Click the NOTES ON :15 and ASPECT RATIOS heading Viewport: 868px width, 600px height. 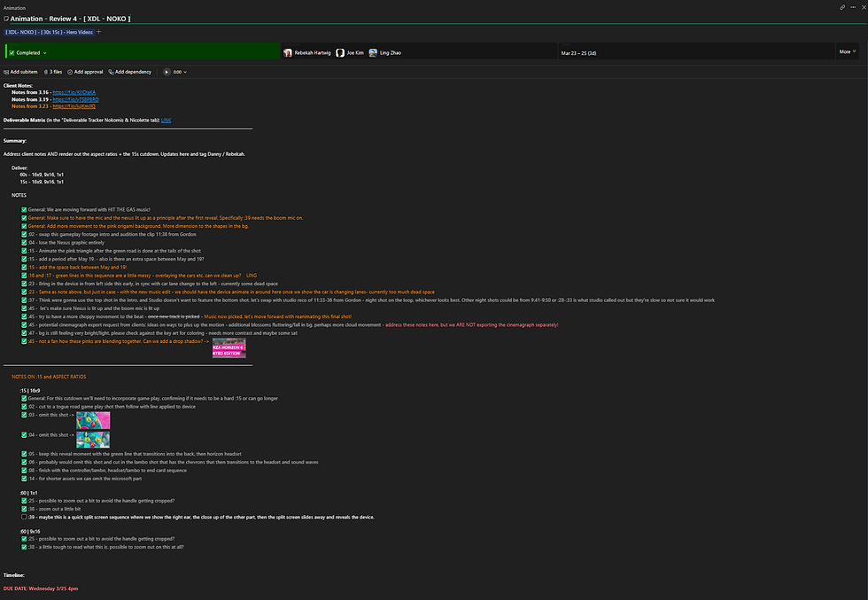click(x=49, y=377)
